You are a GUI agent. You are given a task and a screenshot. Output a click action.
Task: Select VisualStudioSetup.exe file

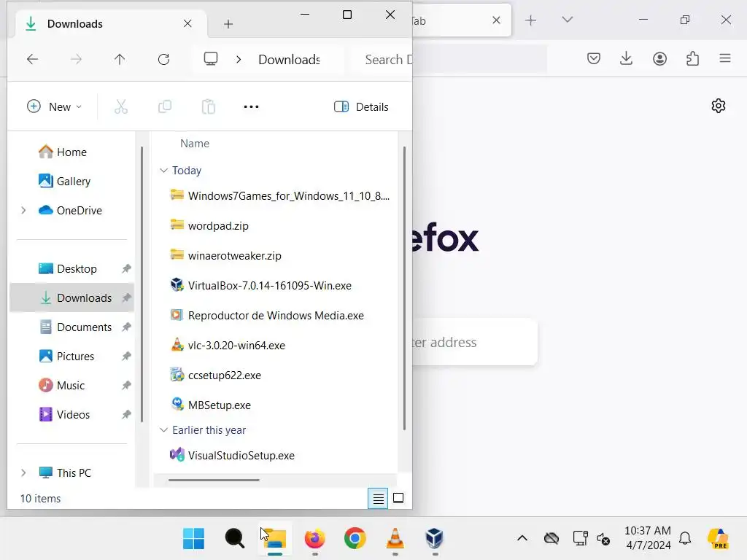233,455
